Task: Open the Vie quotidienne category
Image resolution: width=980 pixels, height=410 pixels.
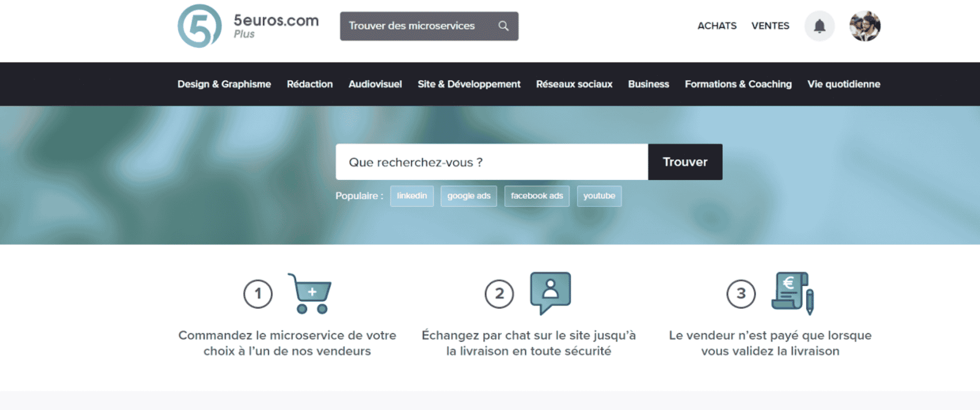Action: [844, 84]
